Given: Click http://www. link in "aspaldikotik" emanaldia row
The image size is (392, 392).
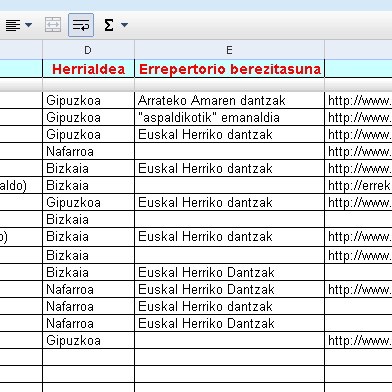Looking at the screenshot, I should 359,117.
